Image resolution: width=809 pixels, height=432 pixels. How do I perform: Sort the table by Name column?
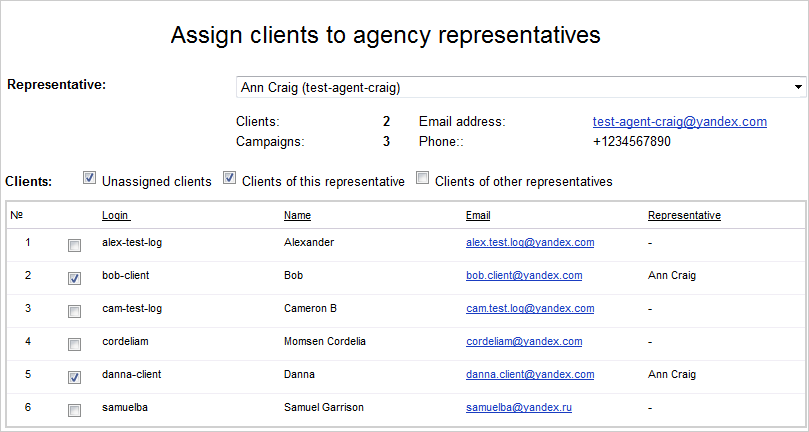coord(297,215)
